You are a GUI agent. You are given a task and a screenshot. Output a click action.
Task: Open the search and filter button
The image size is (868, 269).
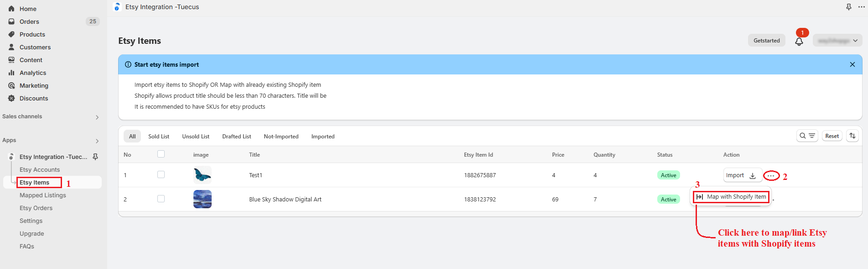tap(807, 136)
